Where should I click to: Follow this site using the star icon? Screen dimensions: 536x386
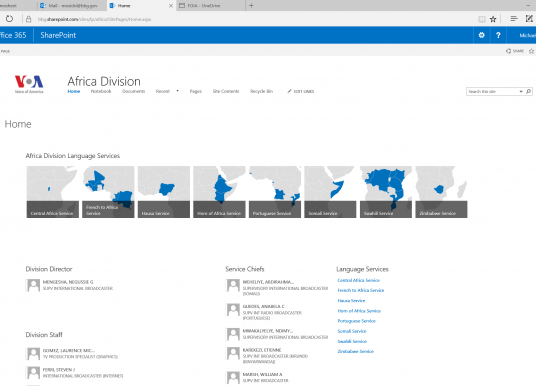click(531, 51)
